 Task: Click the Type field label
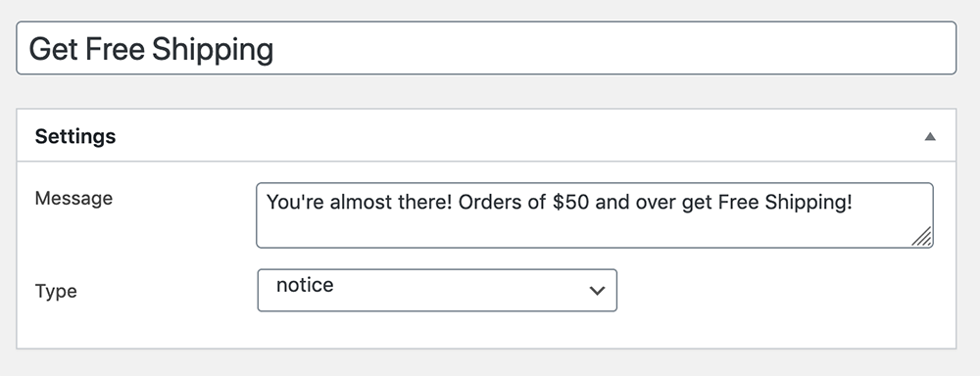(56, 291)
